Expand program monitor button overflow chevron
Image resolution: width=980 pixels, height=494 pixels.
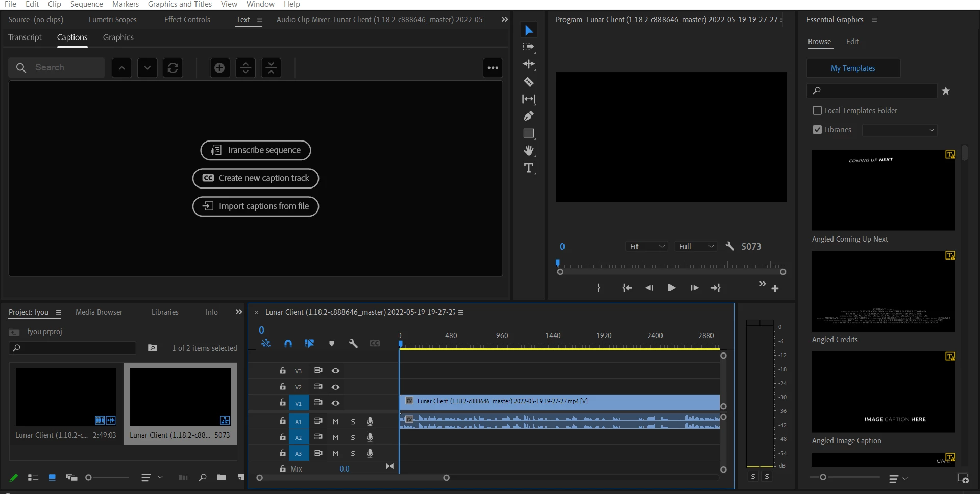point(763,284)
